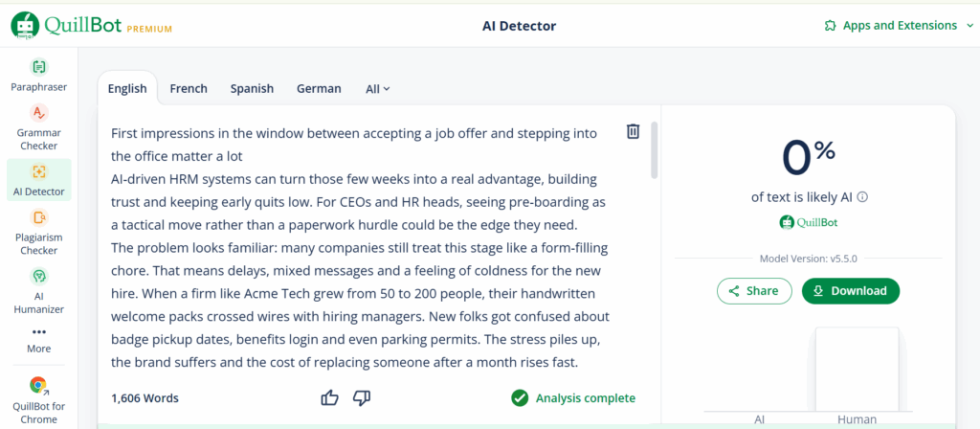Screen dimensions: 980x429
Task: Open the Paraphraser tool in sidebar
Action: pyautogui.click(x=38, y=75)
